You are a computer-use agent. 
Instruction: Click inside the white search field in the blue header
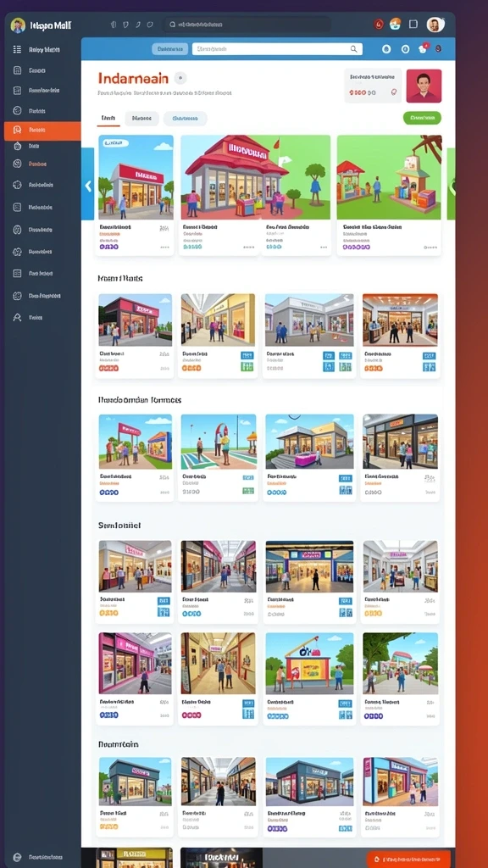coord(277,49)
